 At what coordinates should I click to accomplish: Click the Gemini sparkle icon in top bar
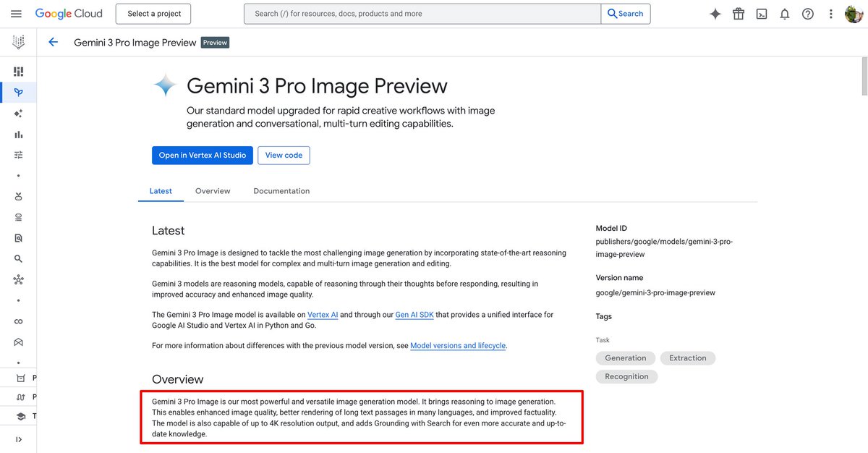(x=715, y=13)
